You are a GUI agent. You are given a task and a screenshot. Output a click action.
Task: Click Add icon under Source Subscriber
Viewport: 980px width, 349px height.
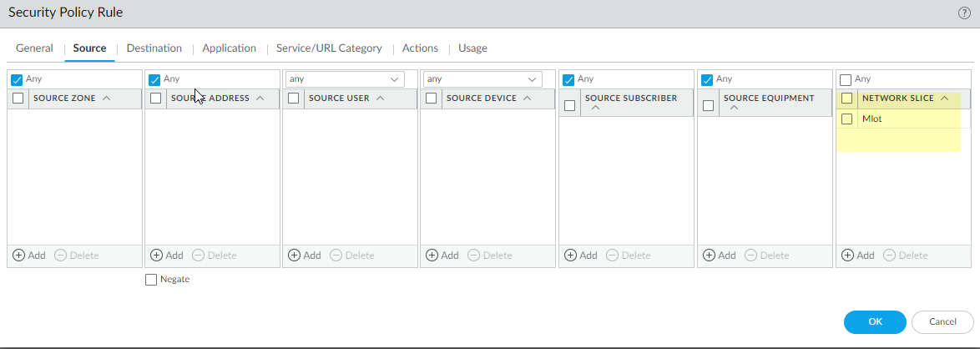coord(571,255)
